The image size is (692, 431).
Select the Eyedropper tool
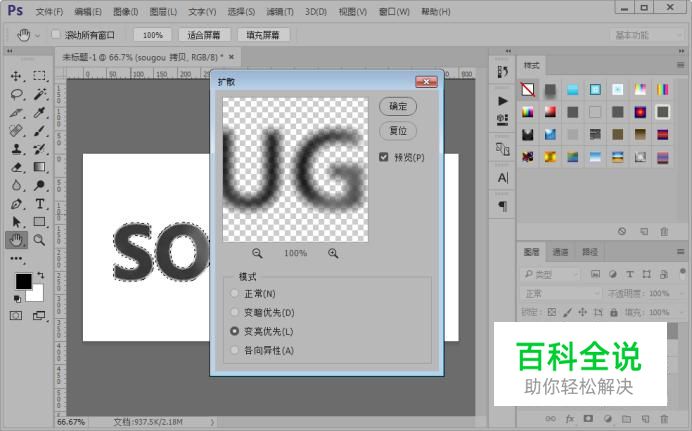click(x=39, y=112)
